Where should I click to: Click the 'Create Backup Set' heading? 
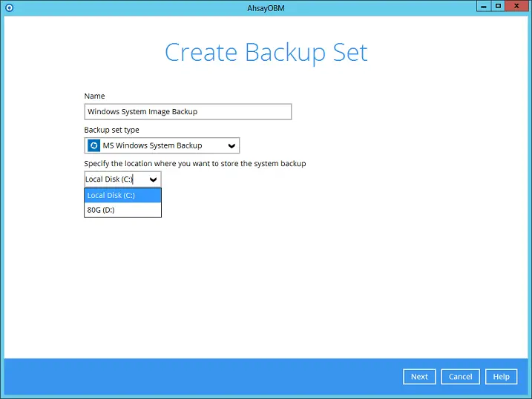point(266,53)
